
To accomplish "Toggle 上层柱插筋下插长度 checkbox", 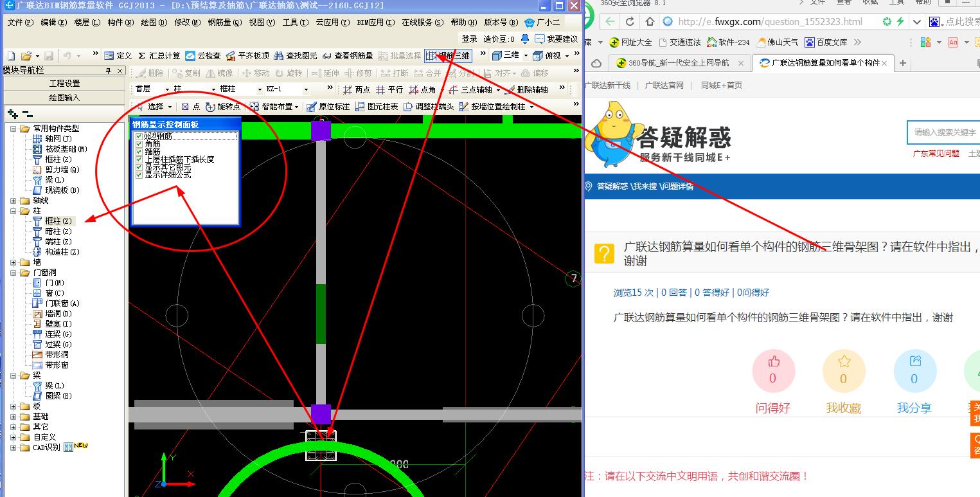I will coord(139,159).
